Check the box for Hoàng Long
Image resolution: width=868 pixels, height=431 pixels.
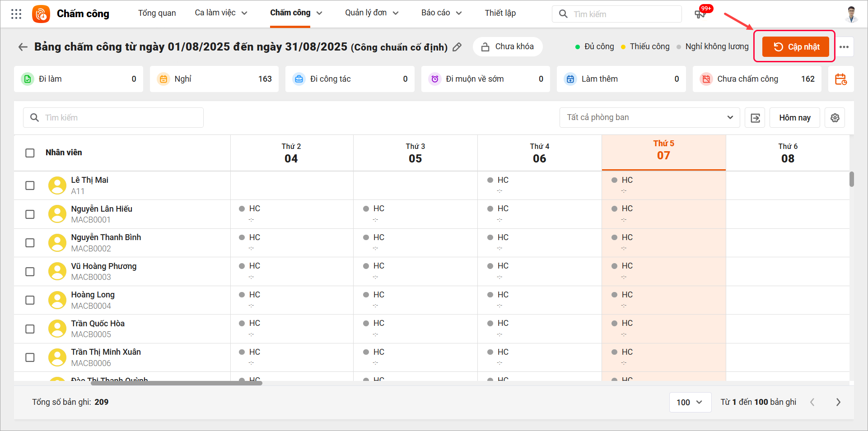(x=30, y=300)
